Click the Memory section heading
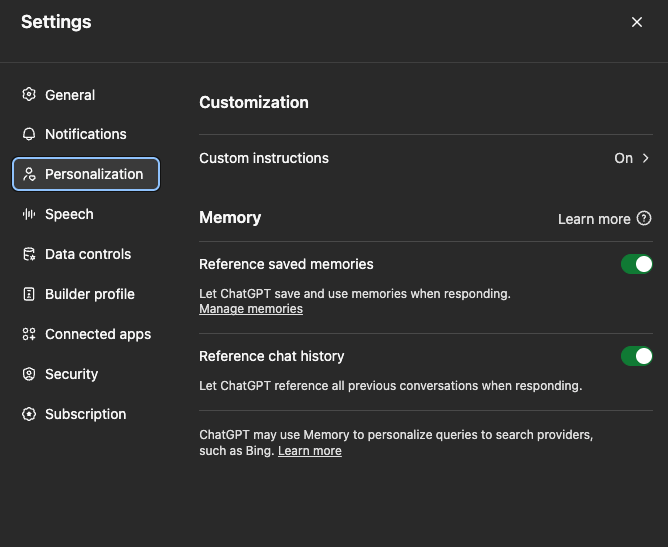The width and height of the screenshot is (668, 547). (x=230, y=218)
